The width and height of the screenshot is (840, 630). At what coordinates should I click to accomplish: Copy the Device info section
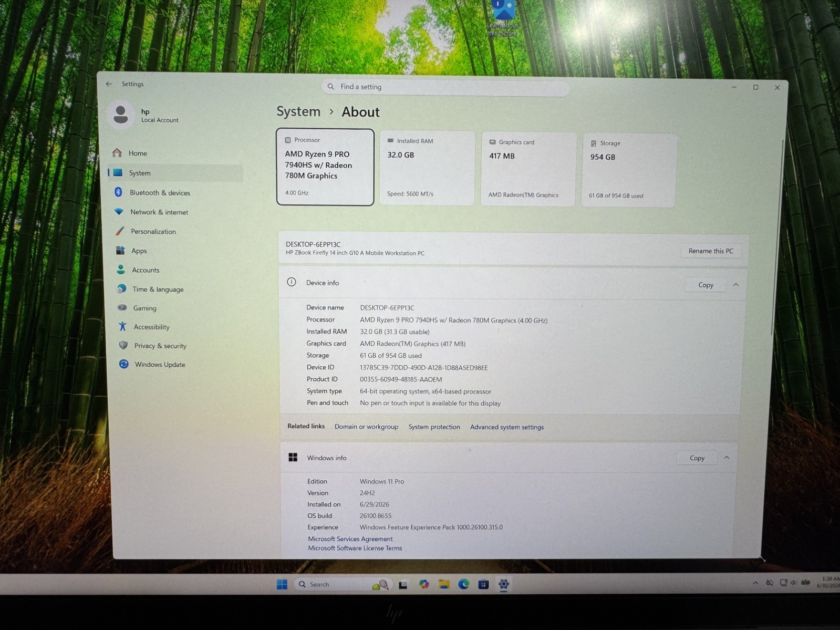[706, 285]
